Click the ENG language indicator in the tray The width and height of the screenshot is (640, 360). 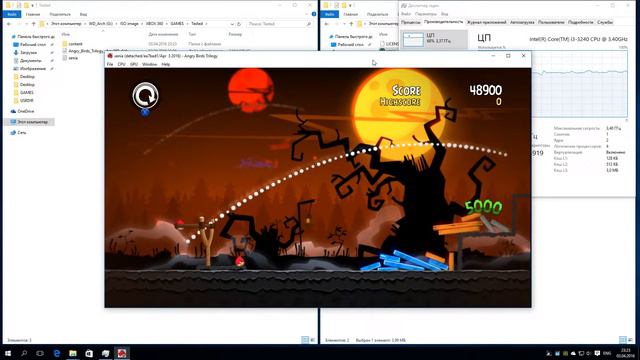click(607, 353)
